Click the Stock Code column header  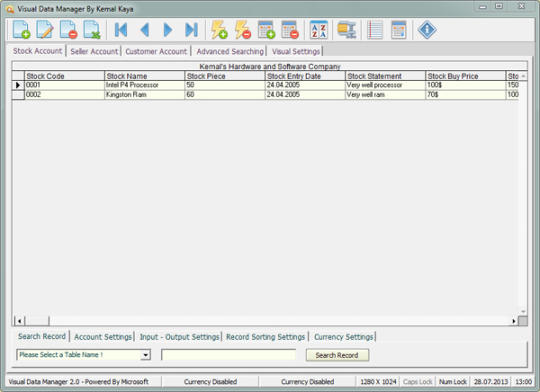tap(64, 76)
